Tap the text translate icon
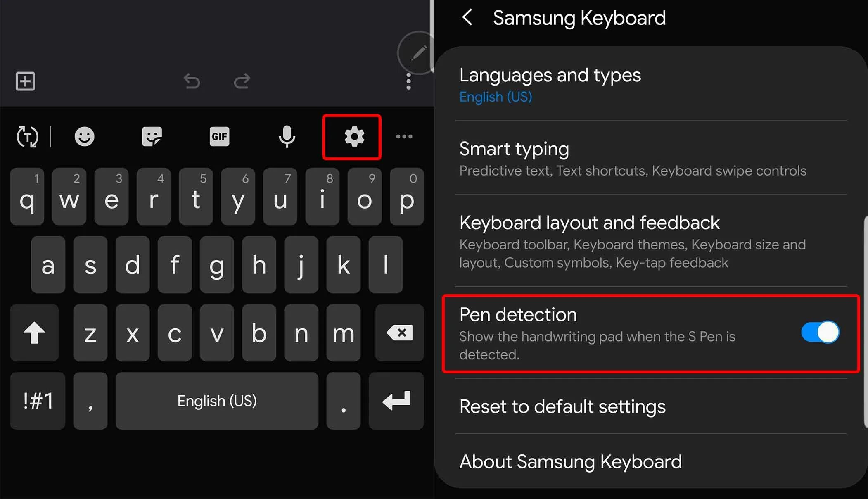This screenshot has height=499, width=868. click(27, 137)
